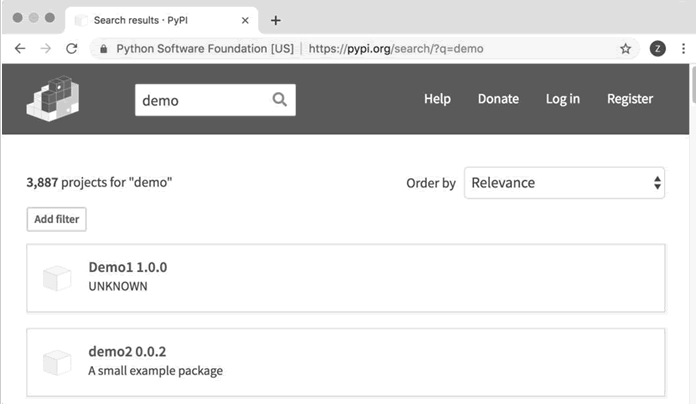Click the padlock site security icon
This screenshot has width=696, height=404.
[103, 49]
